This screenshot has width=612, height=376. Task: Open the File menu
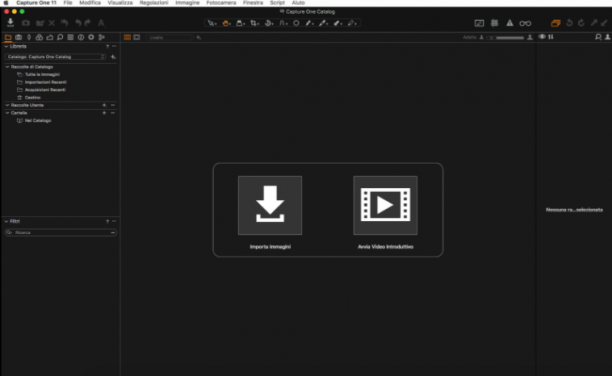coord(68,3)
